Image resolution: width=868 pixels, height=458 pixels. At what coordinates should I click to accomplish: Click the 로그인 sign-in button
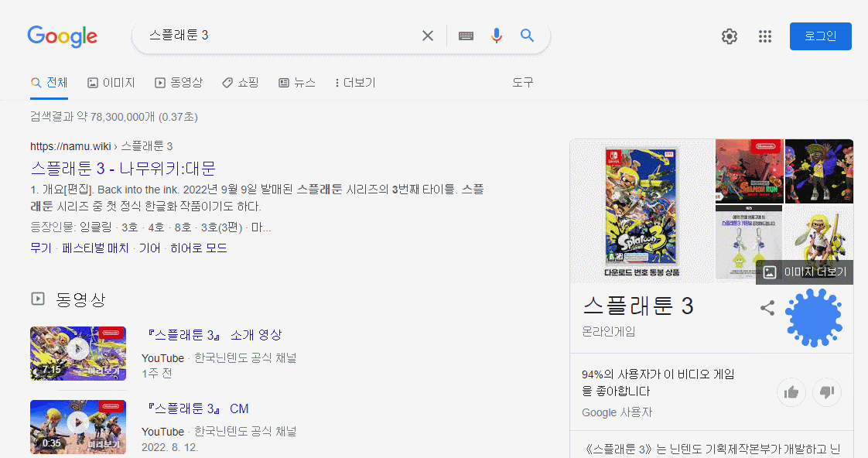(x=820, y=36)
